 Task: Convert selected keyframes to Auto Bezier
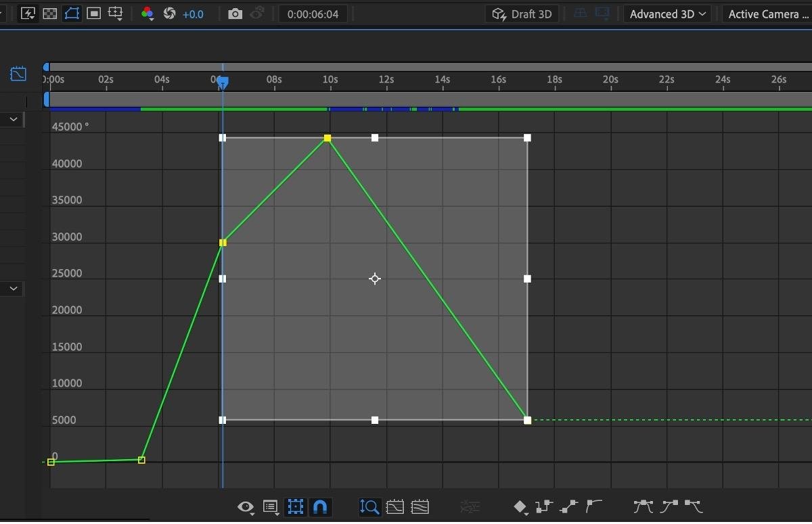click(x=593, y=506)
